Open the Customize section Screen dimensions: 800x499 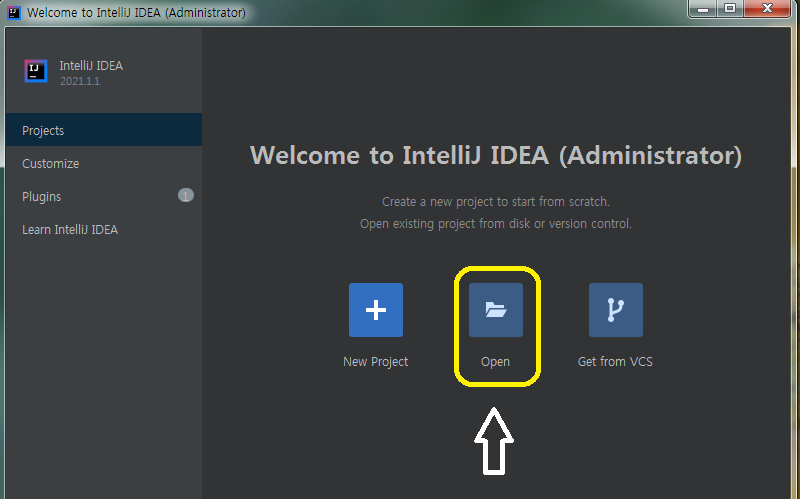(x=104, y=163)
